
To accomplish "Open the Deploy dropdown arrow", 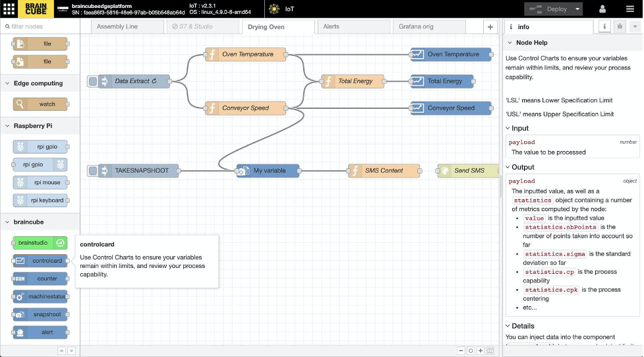I will point(577,9).
